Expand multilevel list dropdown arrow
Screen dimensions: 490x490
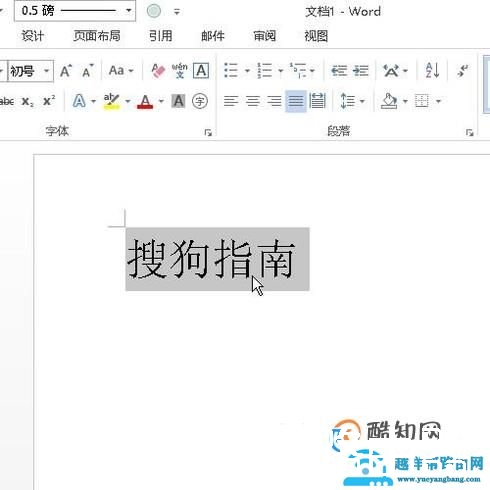click(x=312, y=71)
